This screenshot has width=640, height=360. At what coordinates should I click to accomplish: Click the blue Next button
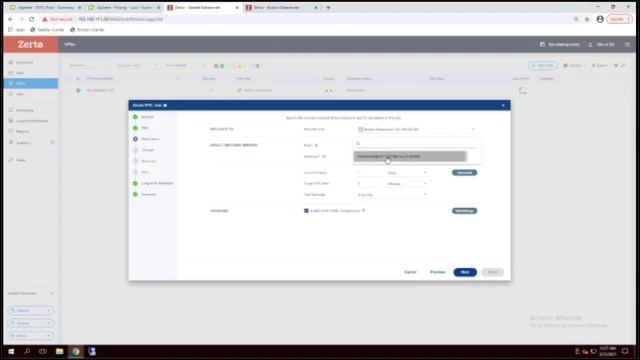465,272
